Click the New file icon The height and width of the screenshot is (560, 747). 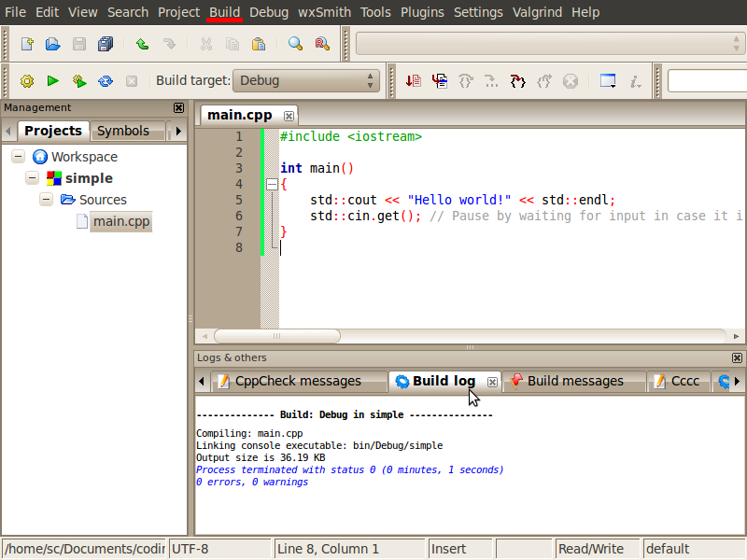click(x=27, y=44)
